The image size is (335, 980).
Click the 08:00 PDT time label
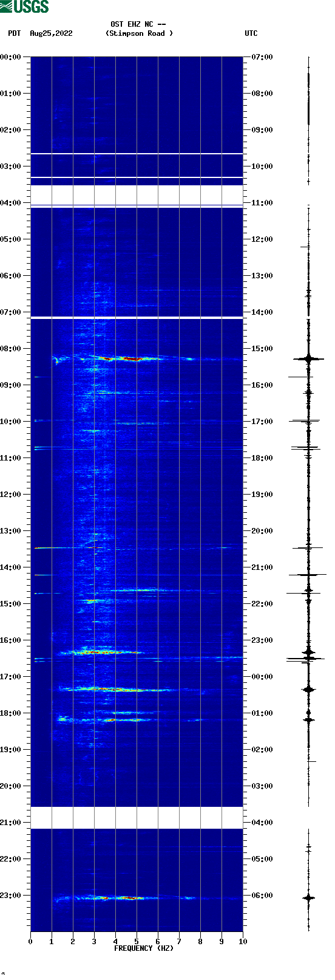(10, 349)
